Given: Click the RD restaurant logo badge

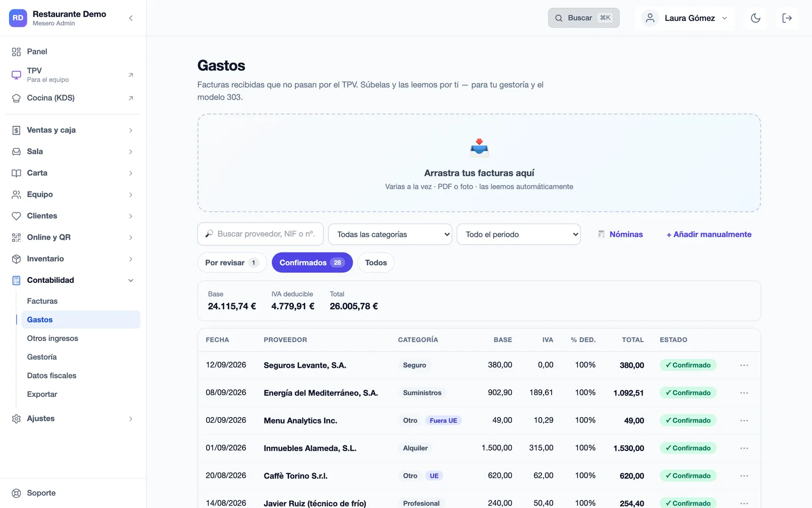Looking at the screenshot, I should 18,18.
